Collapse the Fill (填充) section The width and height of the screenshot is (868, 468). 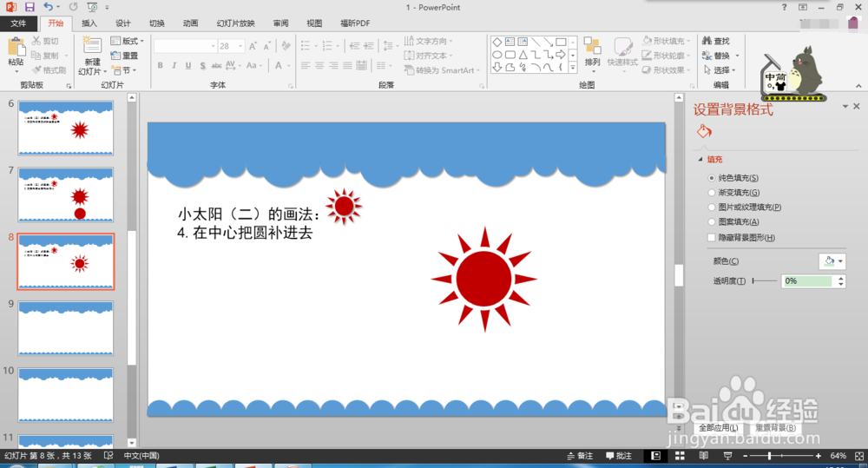coord(700,160)
